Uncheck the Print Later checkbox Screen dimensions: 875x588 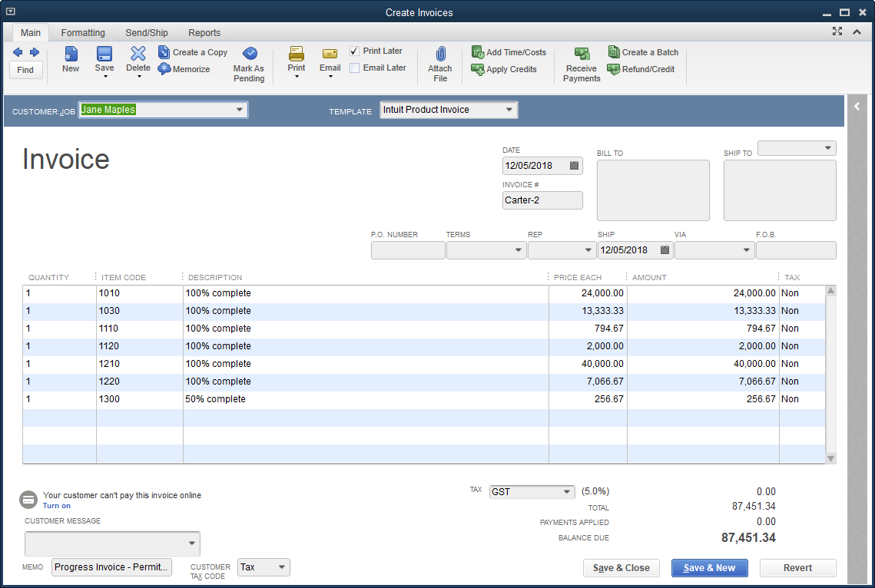tap(354, 51)
